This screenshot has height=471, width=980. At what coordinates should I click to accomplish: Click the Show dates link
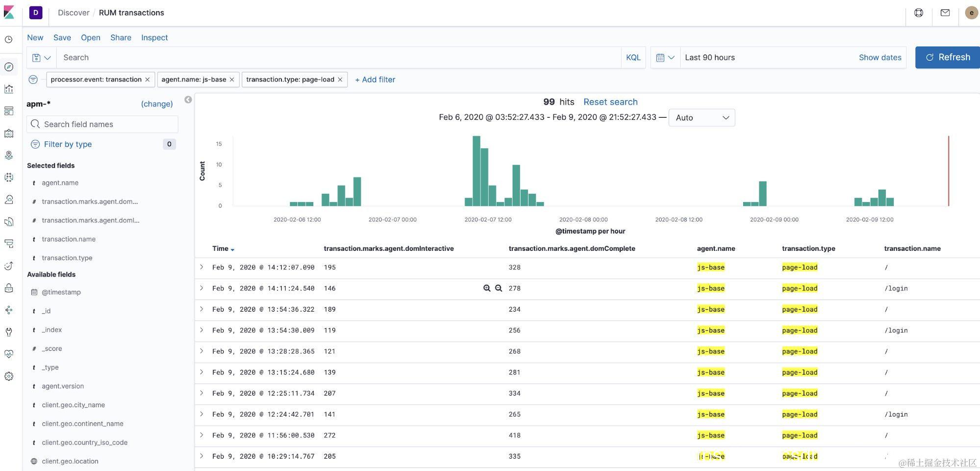click(880, 57)
